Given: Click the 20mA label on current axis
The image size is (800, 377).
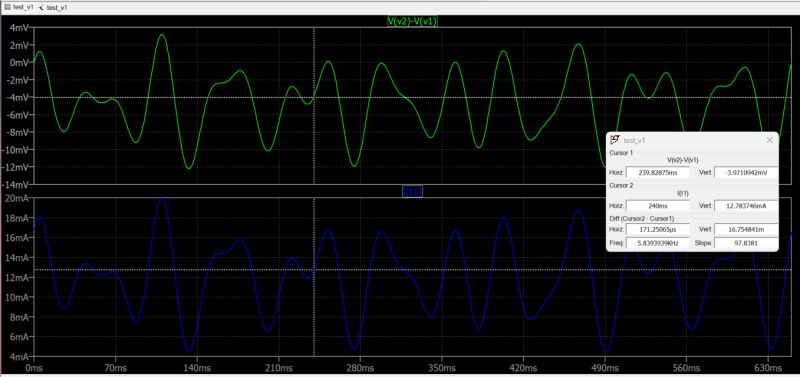Looking at the screenshot, I should [18, 198].
